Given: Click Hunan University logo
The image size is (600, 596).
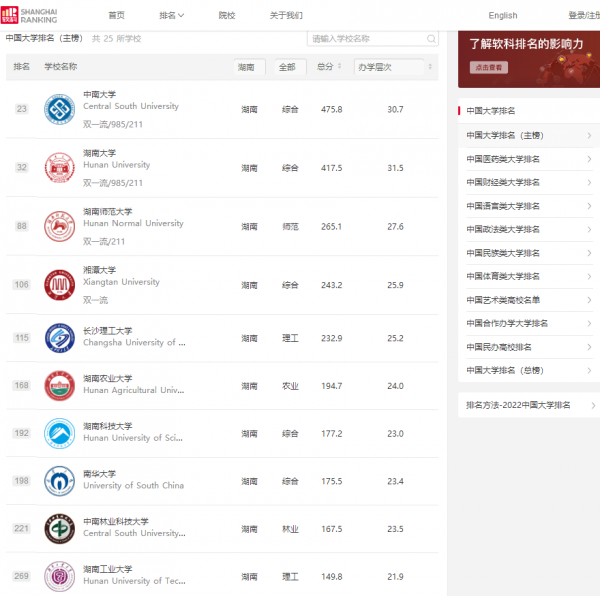Looking at the screenshot, I should 59,168.
